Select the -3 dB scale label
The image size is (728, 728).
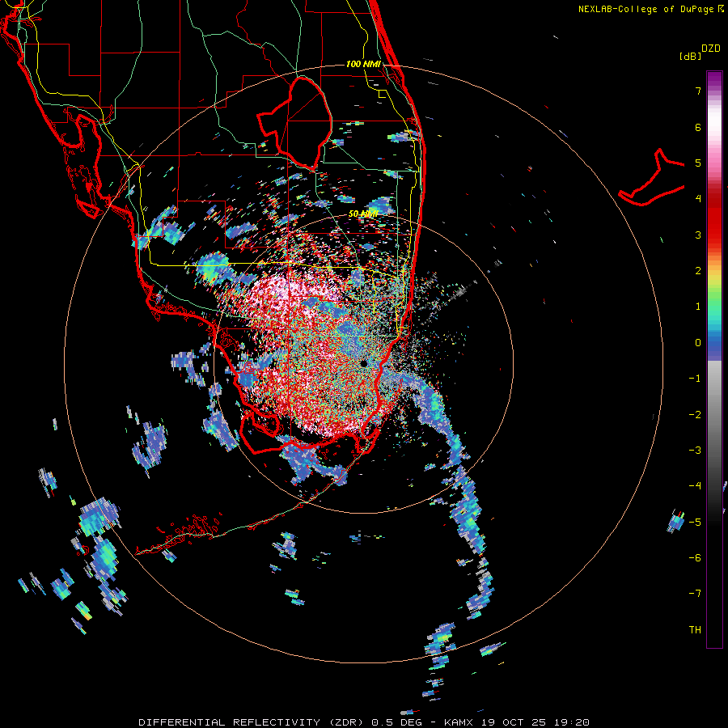pos(695,451)
